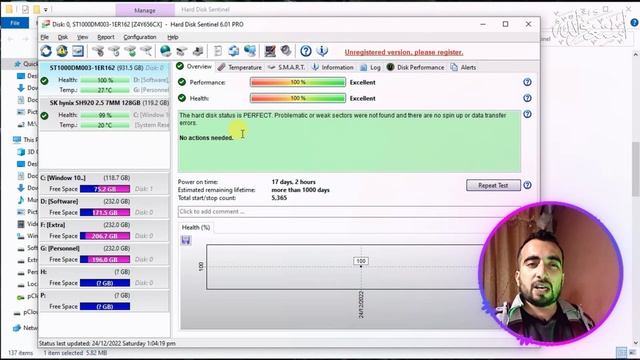Click the Refresh circular arrows toolbar icon
640x360 pixels.
point(46,51)
